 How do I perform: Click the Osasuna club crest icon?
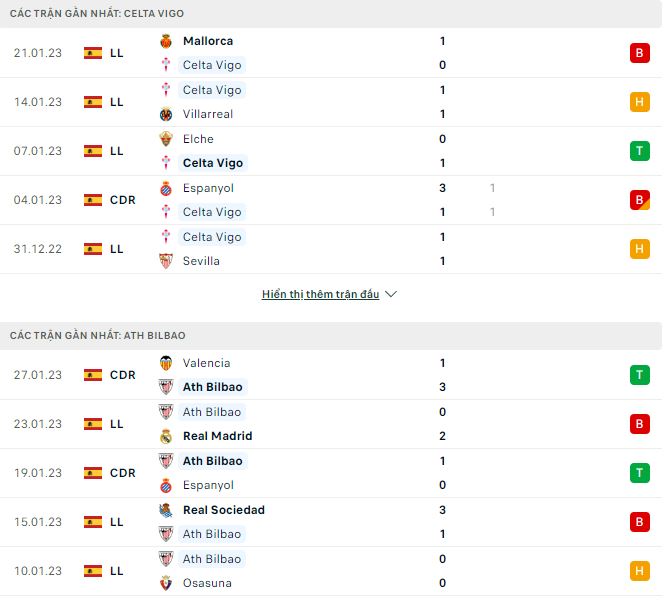point(166,583)
